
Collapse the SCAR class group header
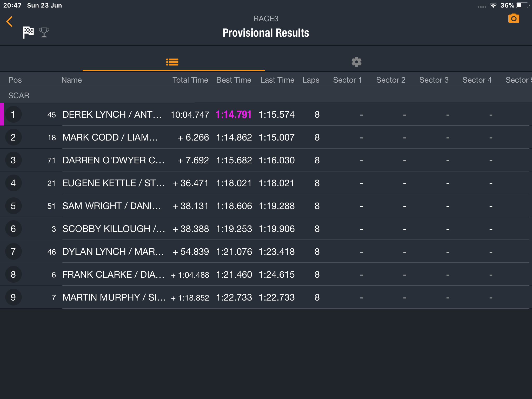(266, 95)
